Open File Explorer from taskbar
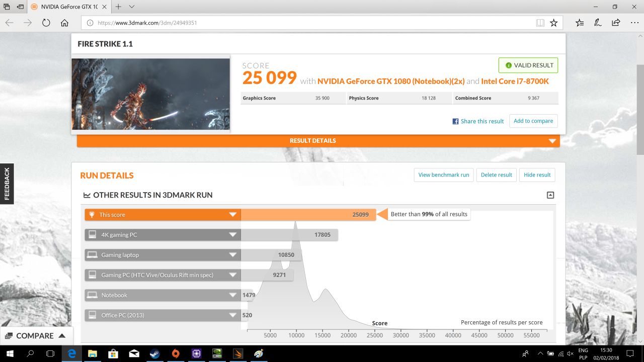Viewport: 644px width, 362px height. (92, 353)
